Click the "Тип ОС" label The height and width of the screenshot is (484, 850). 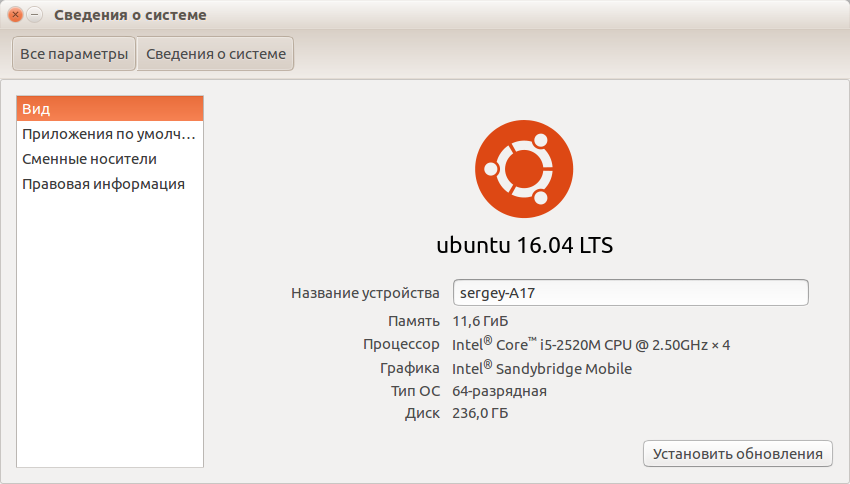point(415,391)
